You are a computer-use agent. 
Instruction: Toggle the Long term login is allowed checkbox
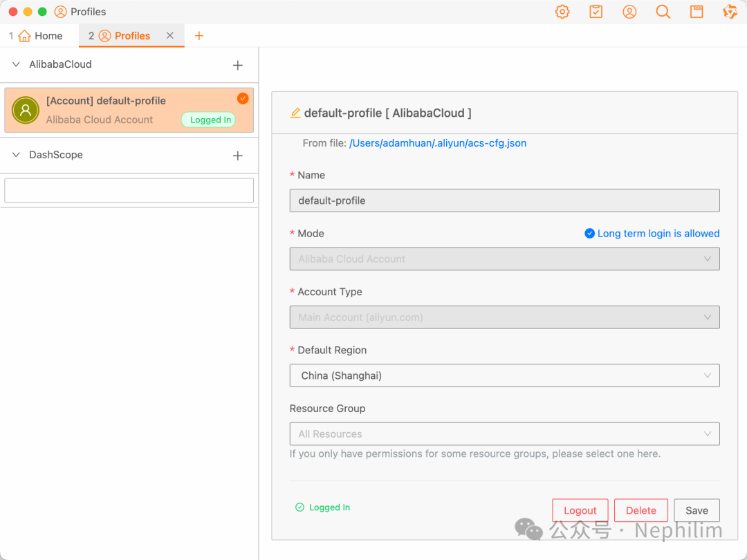[590, 234]
